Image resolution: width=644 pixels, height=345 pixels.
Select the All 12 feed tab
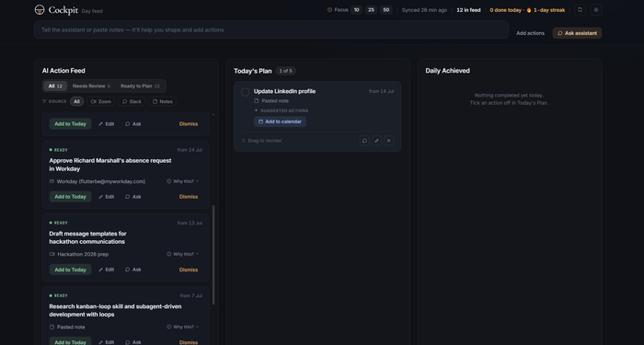tap(55, 86)
